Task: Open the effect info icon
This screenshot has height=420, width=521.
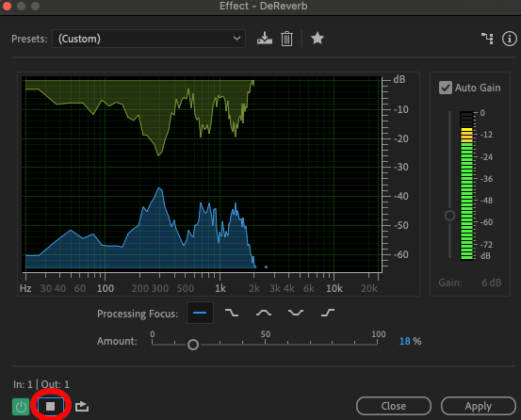Action: [x=510, y=39]
